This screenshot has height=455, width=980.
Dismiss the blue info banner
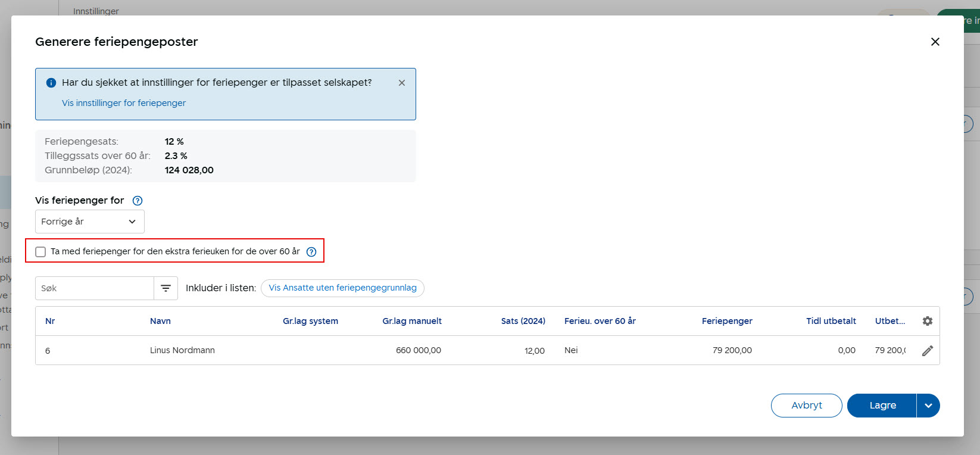[x=402, y=83]
